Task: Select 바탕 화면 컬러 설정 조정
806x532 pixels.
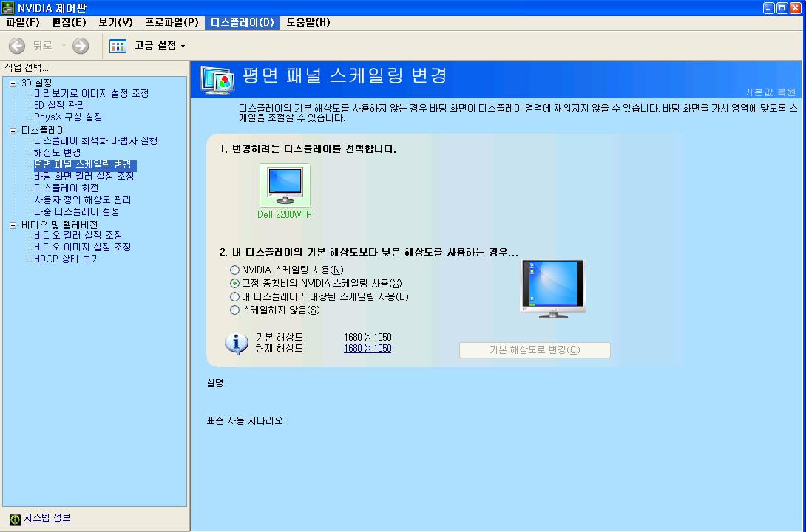Action: [x=84, y=176]
